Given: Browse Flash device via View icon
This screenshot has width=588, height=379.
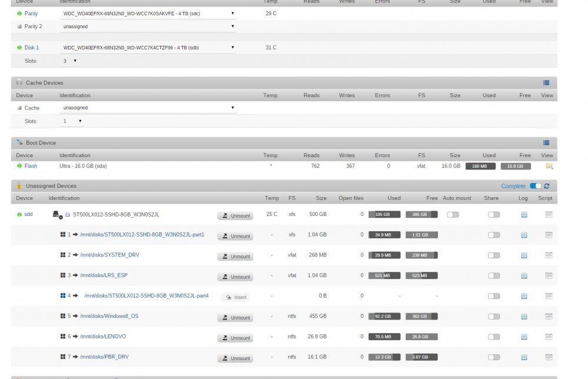Looking at the screenshot, I should 549,166.
